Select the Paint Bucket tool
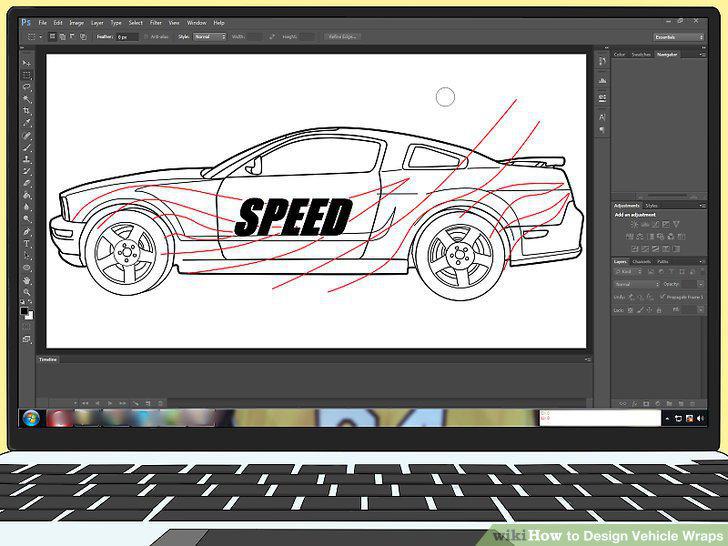 (x=26, y=196)
